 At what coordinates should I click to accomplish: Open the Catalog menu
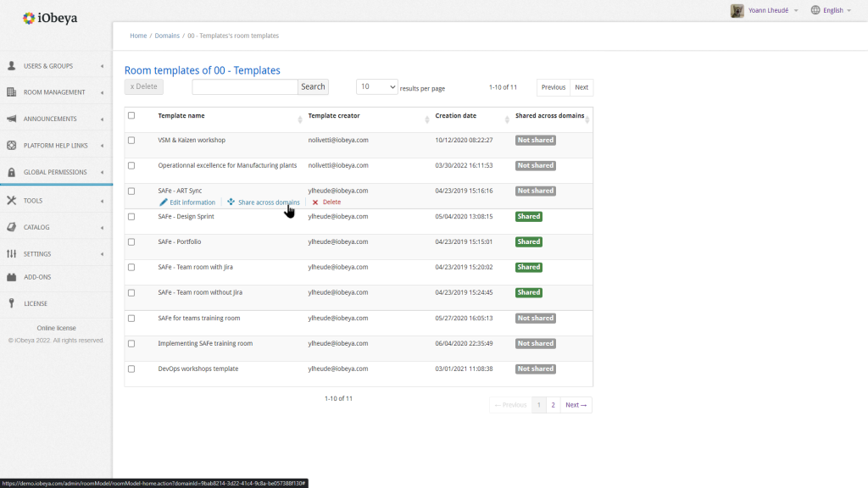pos(56,227)
